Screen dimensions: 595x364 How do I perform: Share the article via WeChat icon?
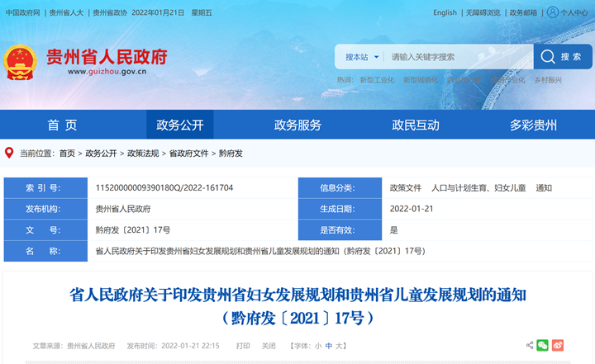tap(542, 345)
